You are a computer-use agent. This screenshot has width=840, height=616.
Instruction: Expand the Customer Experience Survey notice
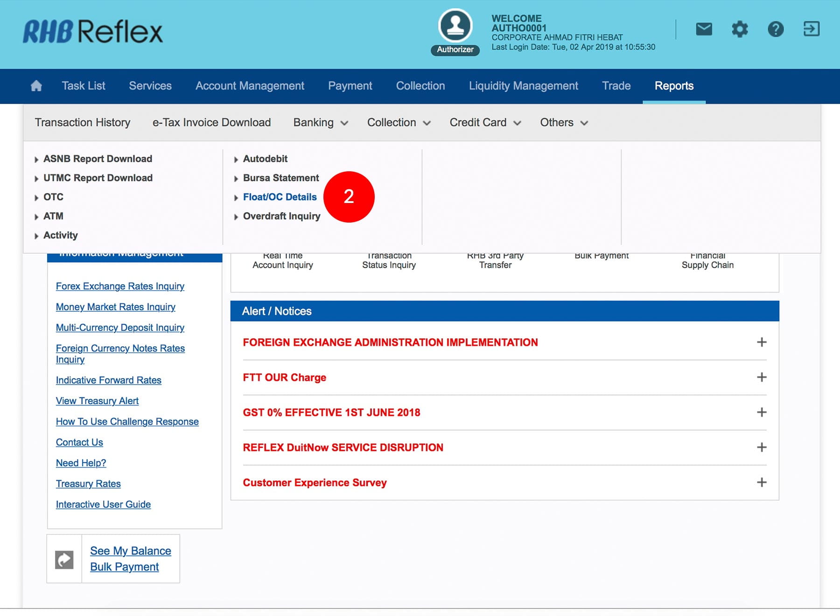tap(761, 482)
